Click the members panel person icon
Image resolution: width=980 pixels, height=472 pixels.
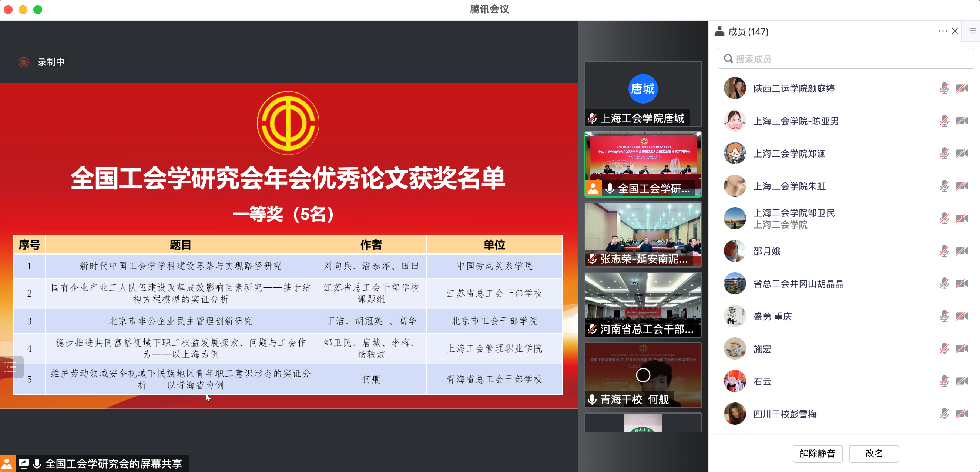719,31
